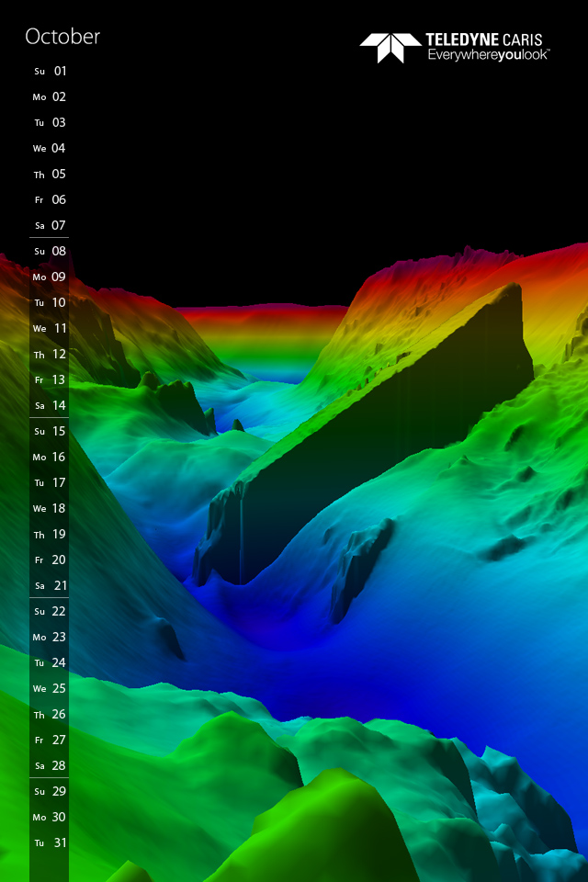Image resolution: width=588 pixels, height=882 pixels.
Task: Select the date Su 29
Action: tap(51, 791)
